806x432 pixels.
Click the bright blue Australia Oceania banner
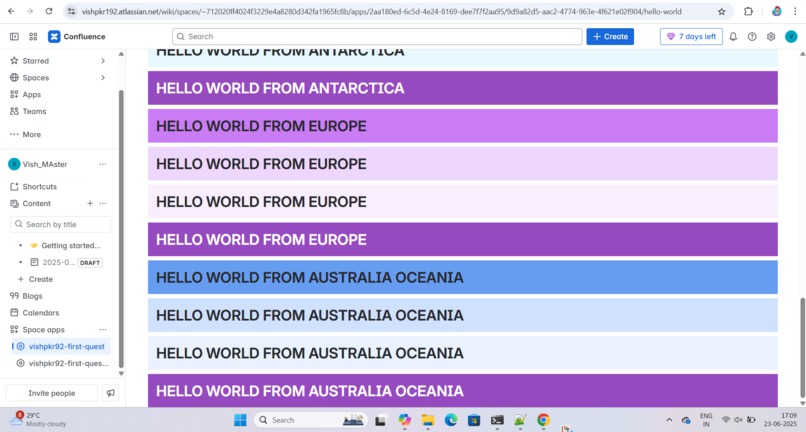[463, 277]
